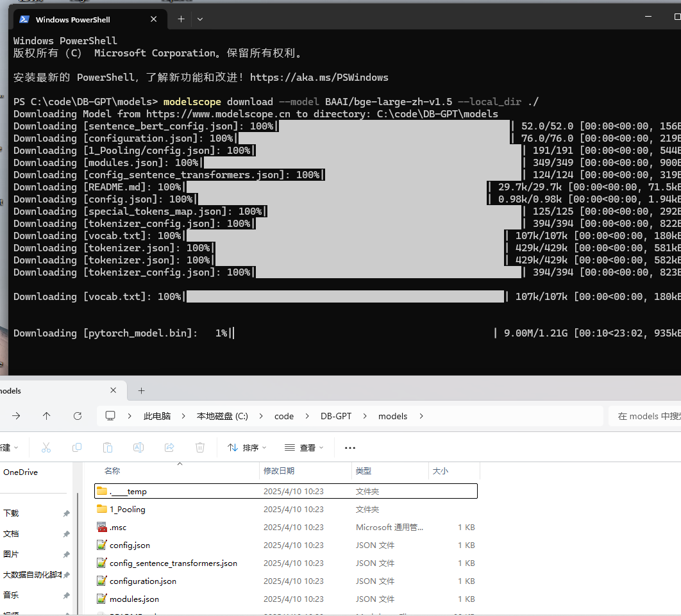Open the three-dot more options menu
The image size is (681, 616).
coord(350,447)
